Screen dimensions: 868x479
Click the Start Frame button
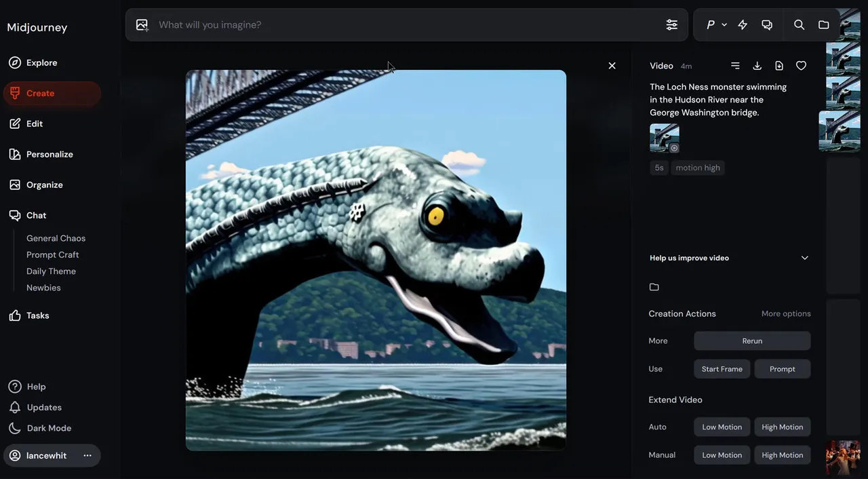tap(722, 369)
